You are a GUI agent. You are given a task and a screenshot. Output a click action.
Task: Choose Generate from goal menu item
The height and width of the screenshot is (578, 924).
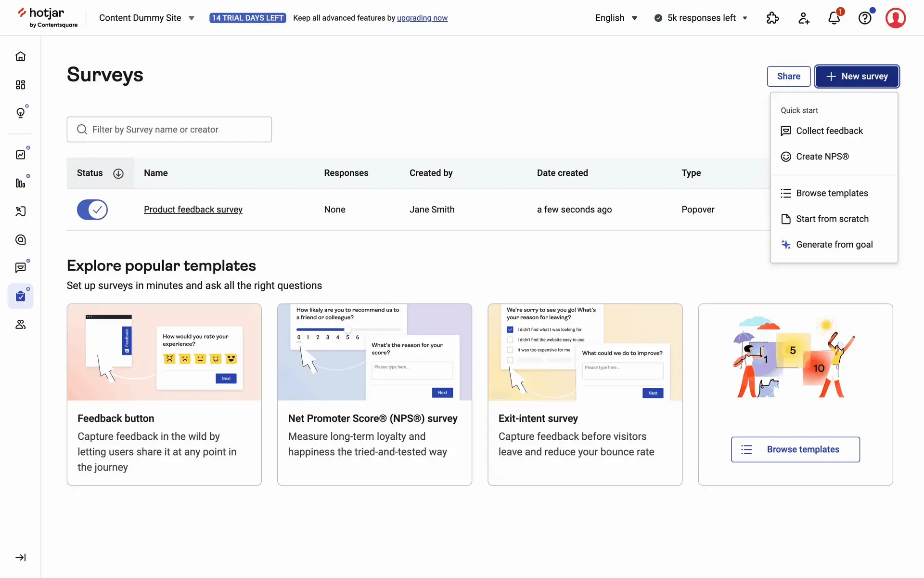point(834,245)
